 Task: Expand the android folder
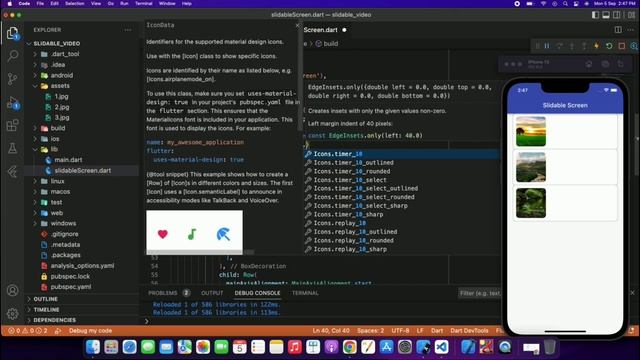pyautogui.click(x=35, y=75)
